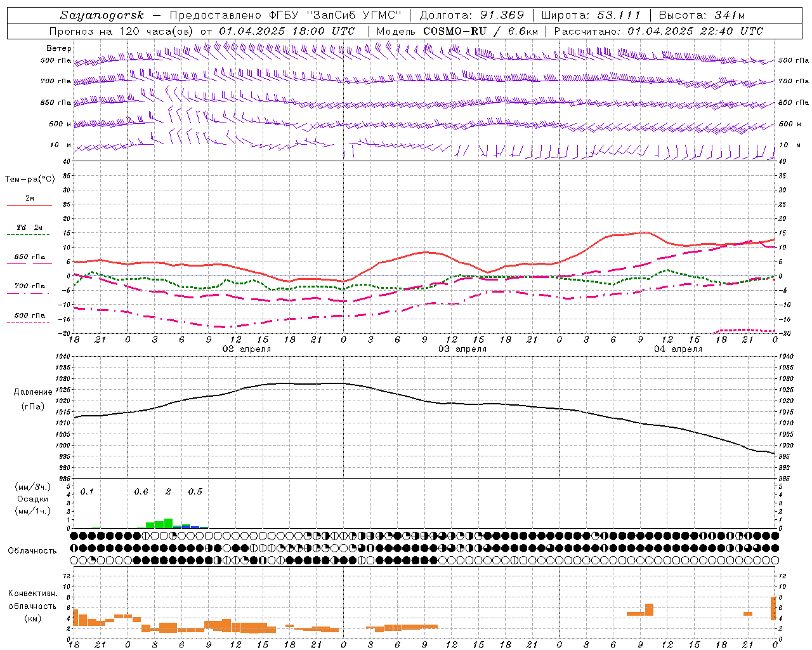Click the Конвективн. облачность (км) label
This screenshot has width=812, height=650.
point(32,606)
